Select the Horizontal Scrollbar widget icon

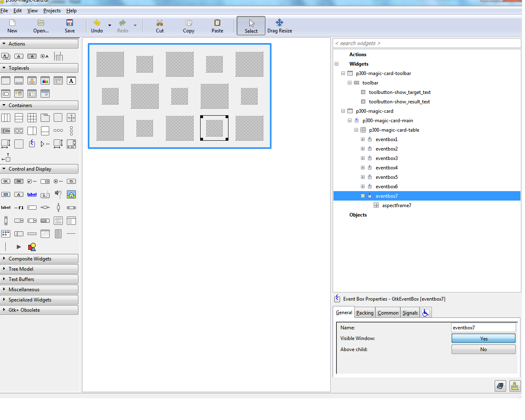pyautogui.click(x=71, y=208)
